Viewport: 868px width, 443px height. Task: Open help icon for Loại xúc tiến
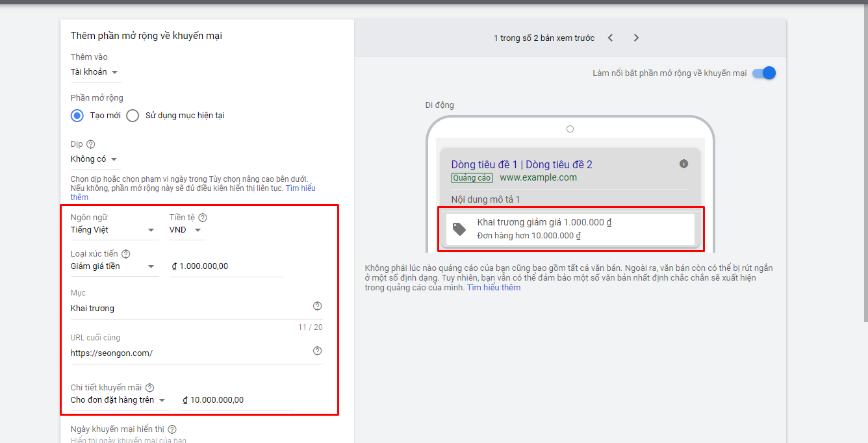click(125, 254)
